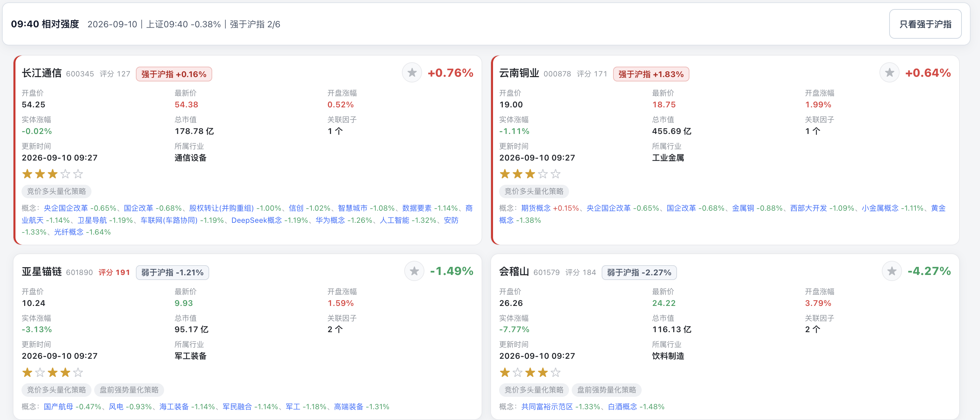Open 信创 concept link
Viewport: 980px width, 420px height.
click(x=296, y=208)
